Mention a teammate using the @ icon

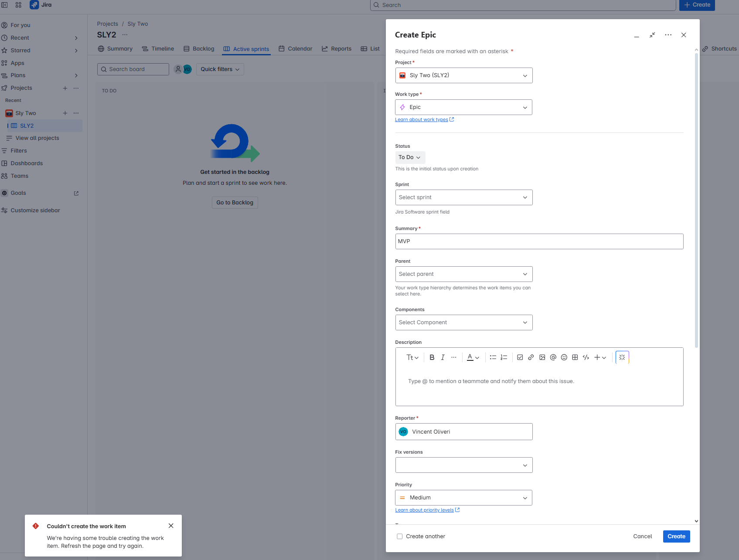coord(553,357)
